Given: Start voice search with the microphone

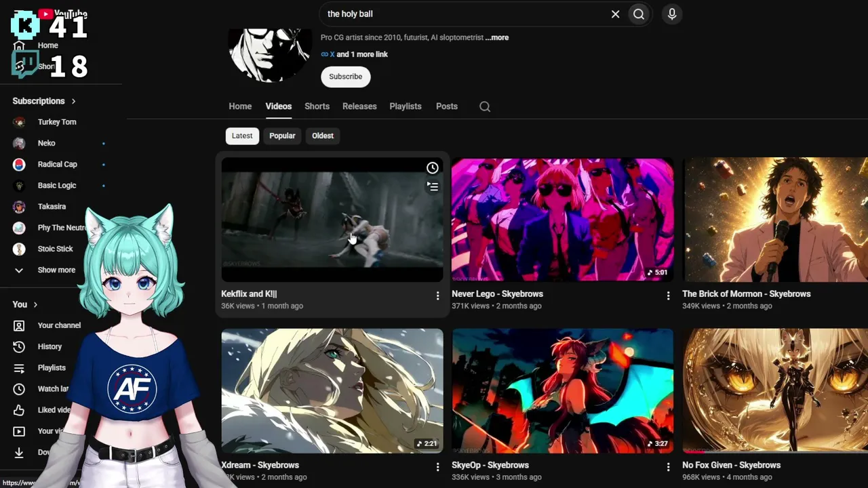Looking at the screenshot, I should (672, 14).
